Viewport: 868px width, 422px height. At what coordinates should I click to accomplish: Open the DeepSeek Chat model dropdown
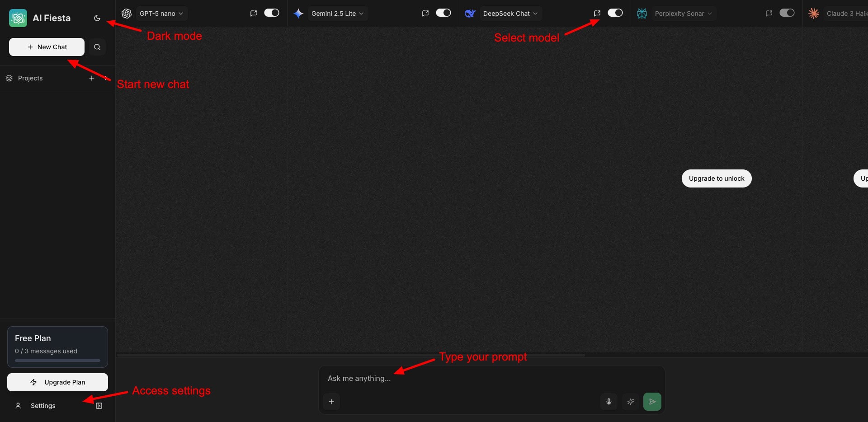[510, 14]
